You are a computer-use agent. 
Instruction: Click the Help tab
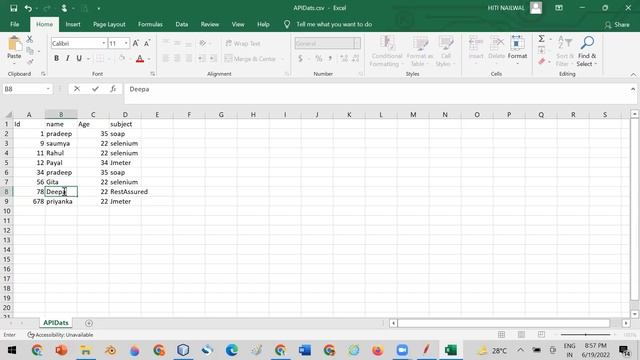[x=263, y=24]
